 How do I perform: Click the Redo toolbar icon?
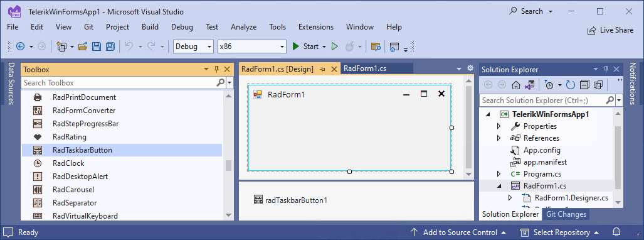[x=151, y=46]
